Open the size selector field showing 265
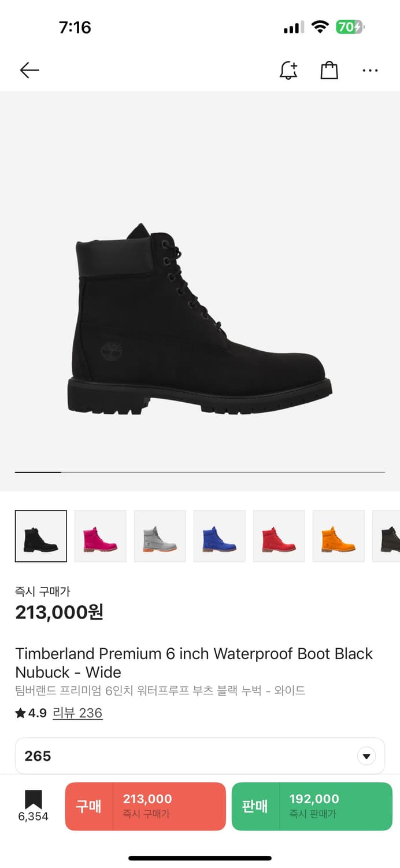This screenshot has width=400, height=868. pyautogui.click(x=200, y=756)
